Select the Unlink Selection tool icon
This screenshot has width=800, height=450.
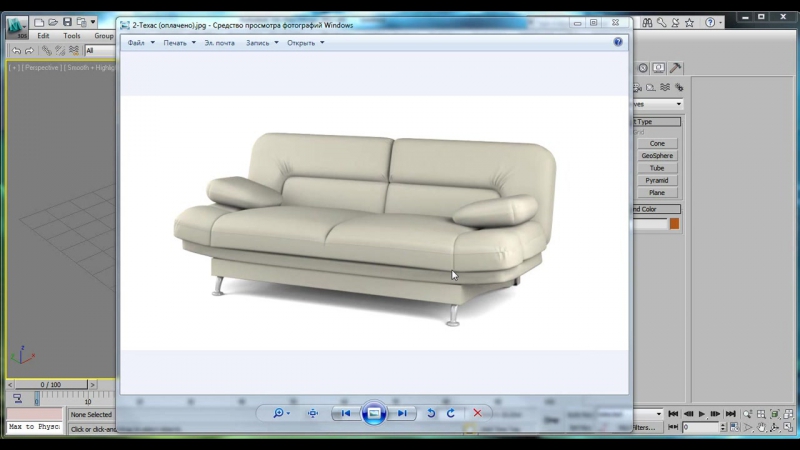click(x=60, y=51)
